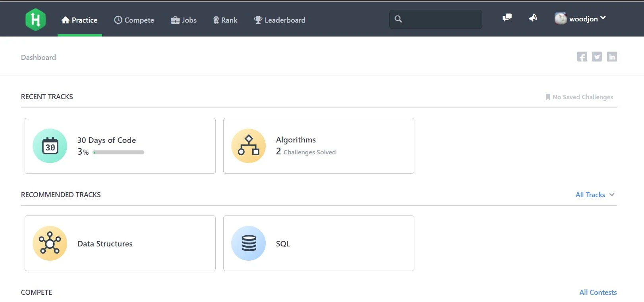Share dashboard on Facebook
The height and width of the screenshot is (302, 644).
(582, 57)
